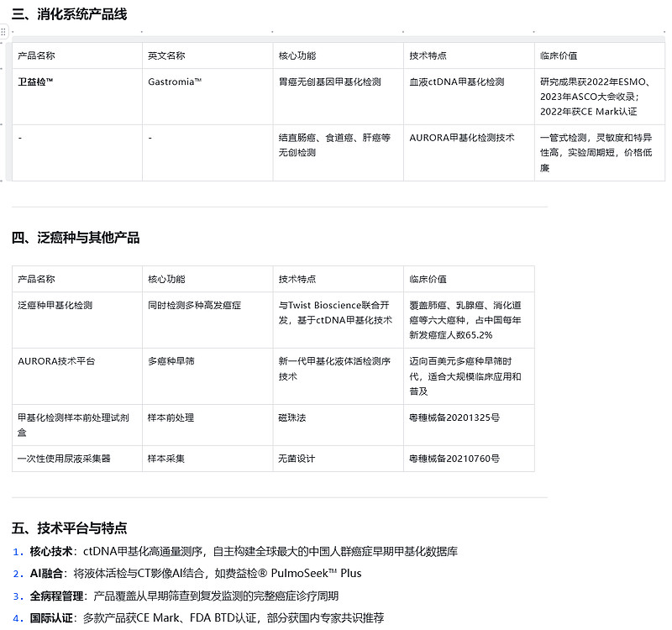672x630 pixels.
Task: Click the '磁珠法' cell
Action: tap(339, 425)
